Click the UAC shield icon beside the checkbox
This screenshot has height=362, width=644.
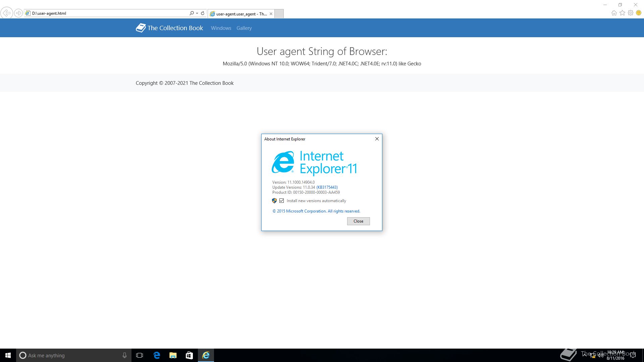tap(274, 201)
